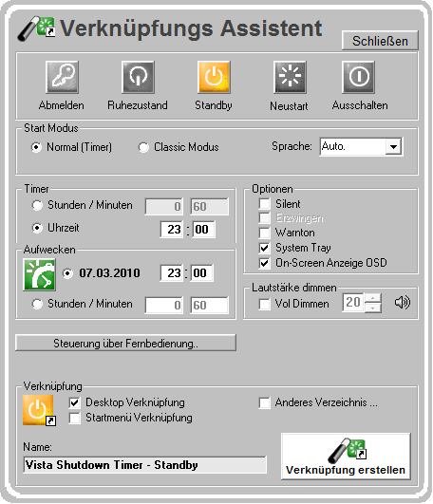Select the Classic Modus radio button
The width and height of the screenshot is (433, 504).
pyautogui.click(x=143, y=147)
